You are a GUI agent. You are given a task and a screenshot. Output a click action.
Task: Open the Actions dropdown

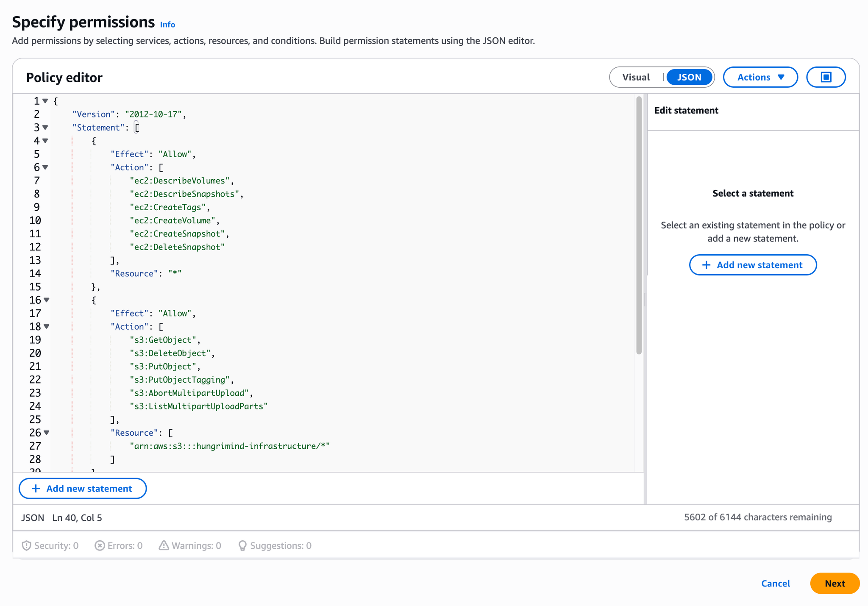coord(760,77)
